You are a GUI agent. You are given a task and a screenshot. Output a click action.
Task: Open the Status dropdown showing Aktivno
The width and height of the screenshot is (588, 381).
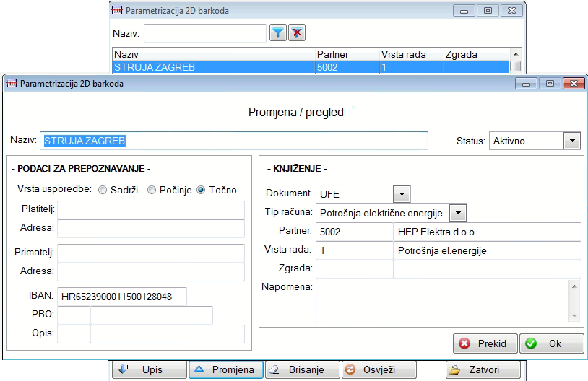click(x=572, y=141)
